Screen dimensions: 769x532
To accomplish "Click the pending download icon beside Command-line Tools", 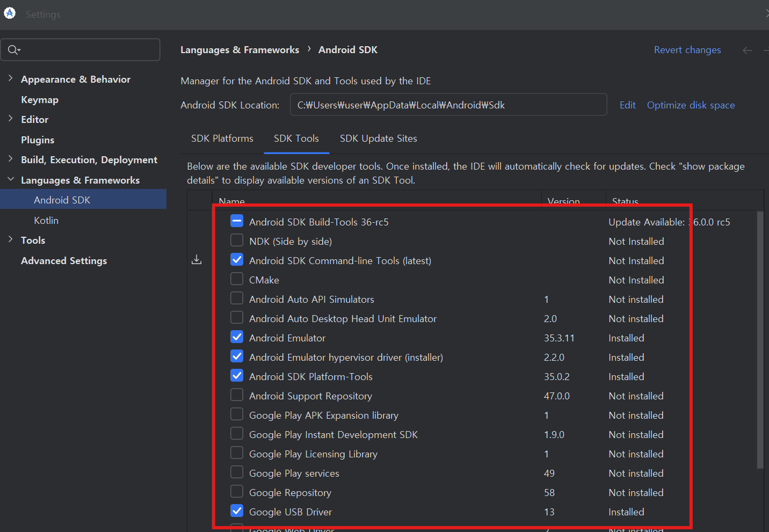I will pos(197,260).
